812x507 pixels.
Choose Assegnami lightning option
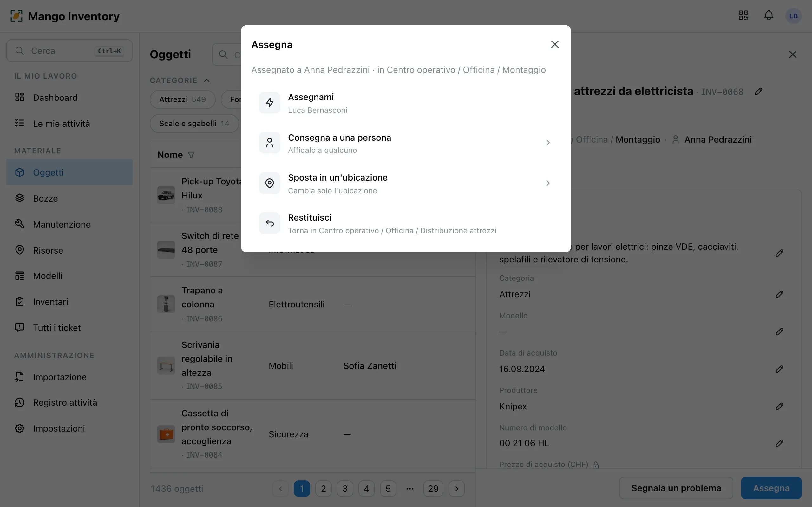click(x=406, y=103)
